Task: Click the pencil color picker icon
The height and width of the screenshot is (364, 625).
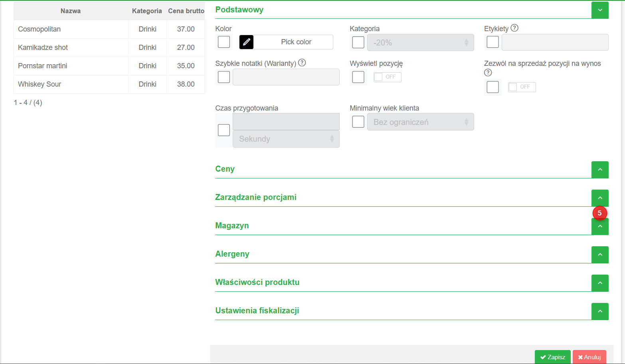Action: pos(246,42)
